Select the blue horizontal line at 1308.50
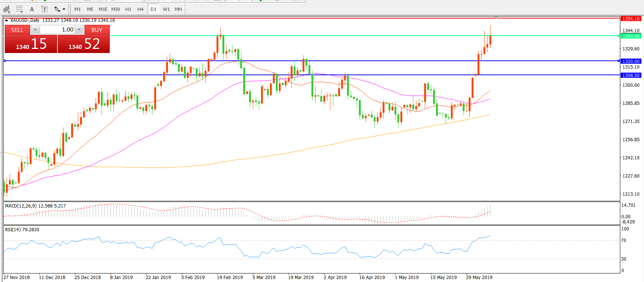 (311, 75)
